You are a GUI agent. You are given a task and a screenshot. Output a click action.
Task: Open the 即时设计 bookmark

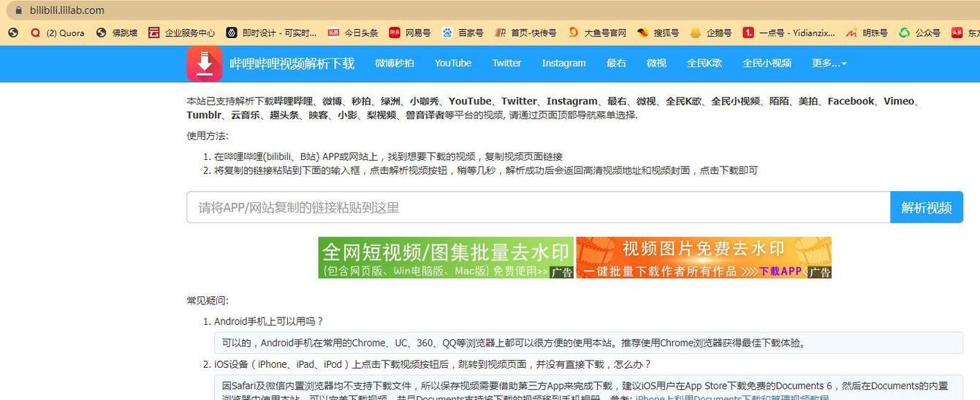click(x=272, y=33)
